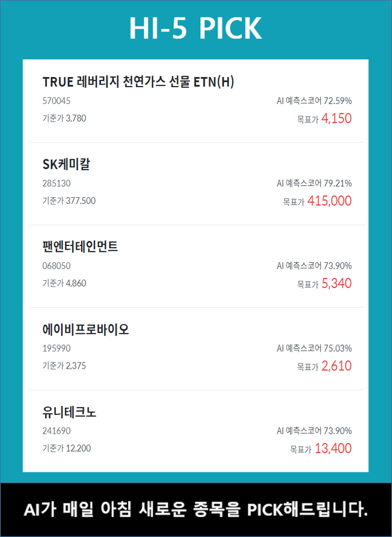Click the target price 4,150
Viewport: 392px width, 537px height.
336,118
